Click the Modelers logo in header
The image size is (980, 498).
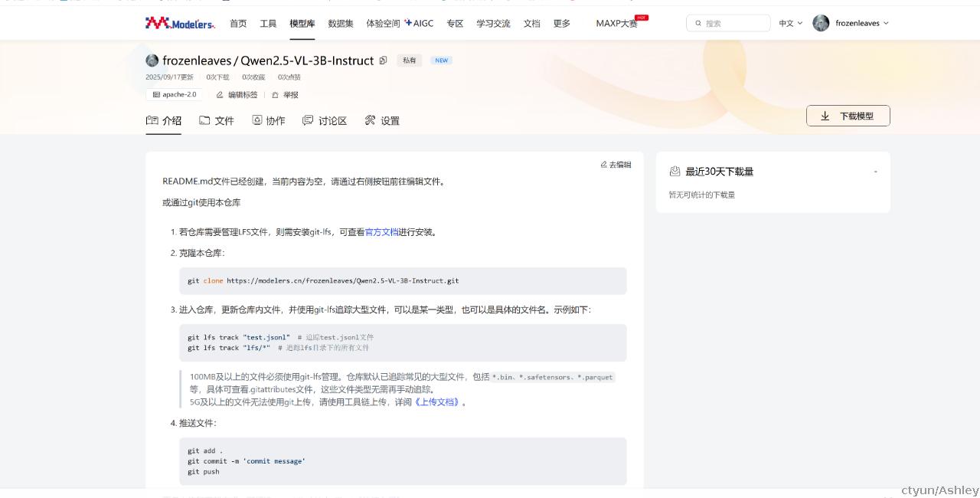[x=181, y=23]
